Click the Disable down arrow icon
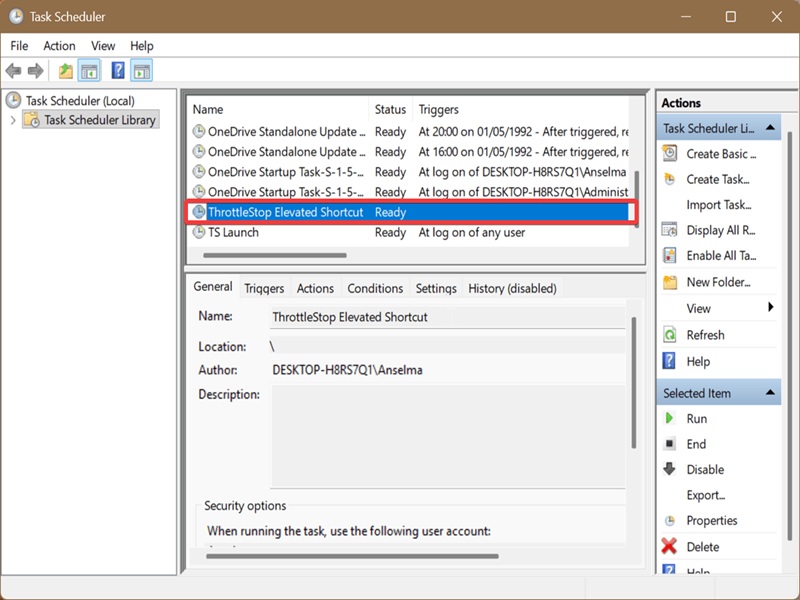The image size is (800, 600). click(669, 469)
